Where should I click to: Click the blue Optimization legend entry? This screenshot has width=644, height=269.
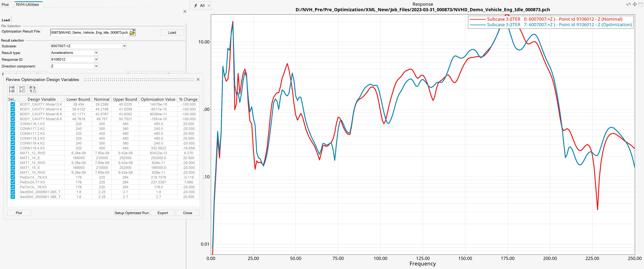click(x=559, y=25)
